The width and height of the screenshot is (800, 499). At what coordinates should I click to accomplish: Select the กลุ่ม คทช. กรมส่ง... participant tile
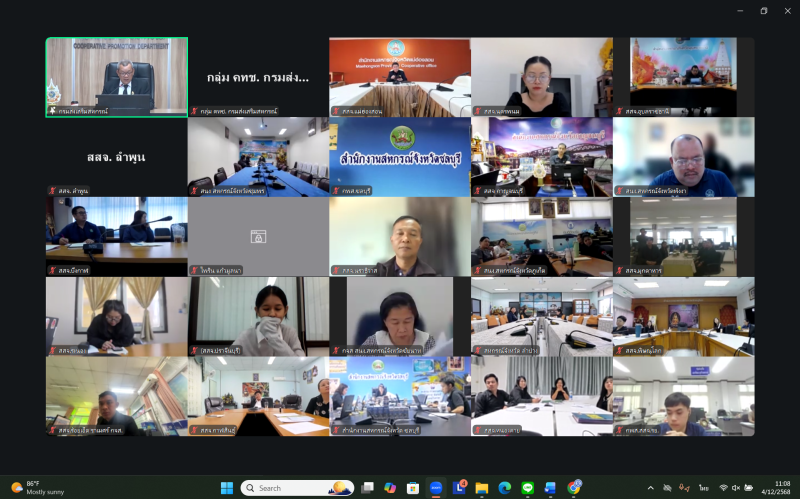258,77
